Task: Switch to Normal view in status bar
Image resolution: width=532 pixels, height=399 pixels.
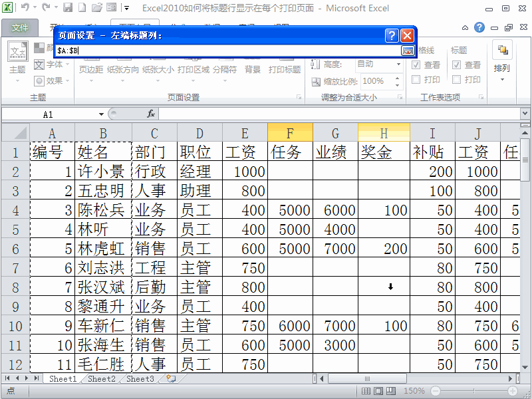Action: [x=366, y=391]
